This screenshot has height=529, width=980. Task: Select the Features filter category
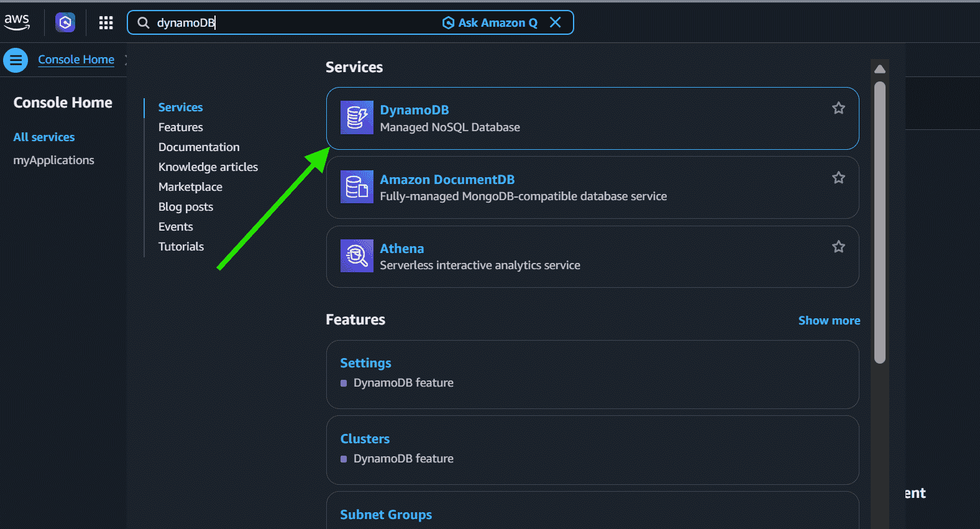tap(180, 127)
